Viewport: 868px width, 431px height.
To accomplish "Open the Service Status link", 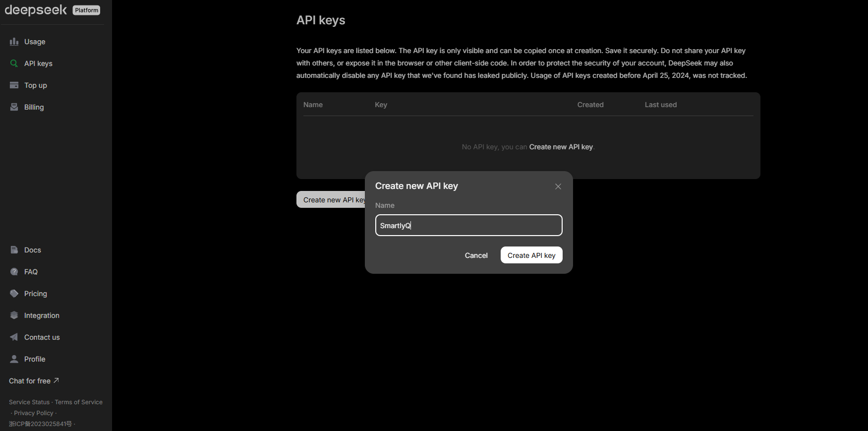I will coord(29,402).
